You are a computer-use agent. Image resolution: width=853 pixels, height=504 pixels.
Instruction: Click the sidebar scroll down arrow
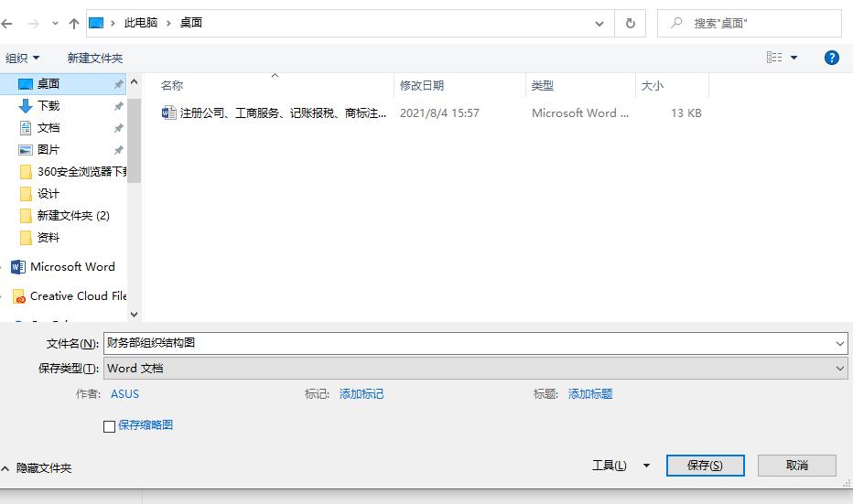click(134, 315)
